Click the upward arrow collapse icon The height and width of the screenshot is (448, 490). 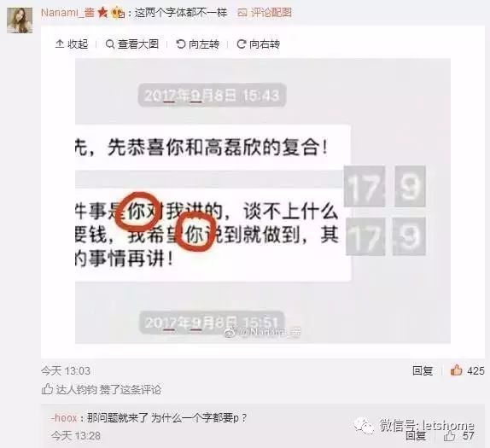[60, 44]
